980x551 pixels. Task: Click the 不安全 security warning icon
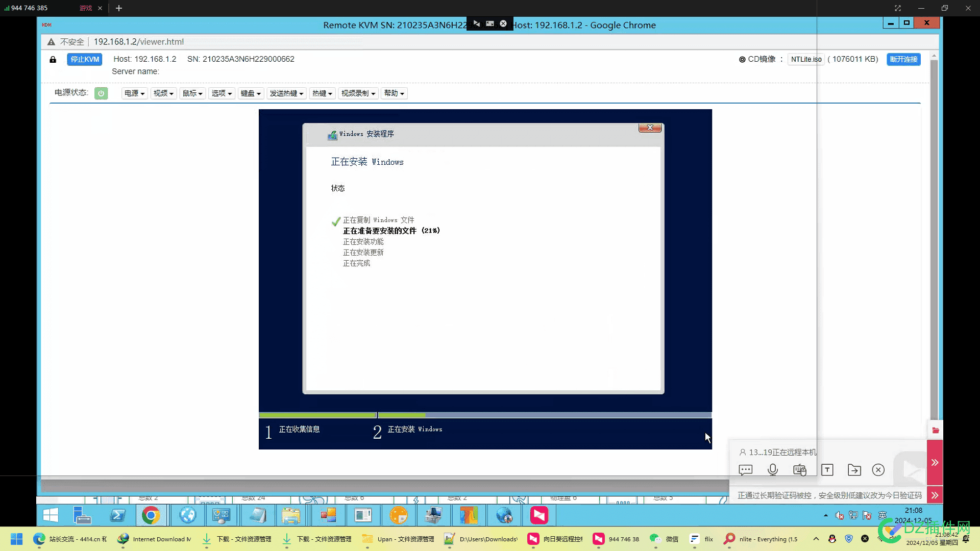point(51,42)
